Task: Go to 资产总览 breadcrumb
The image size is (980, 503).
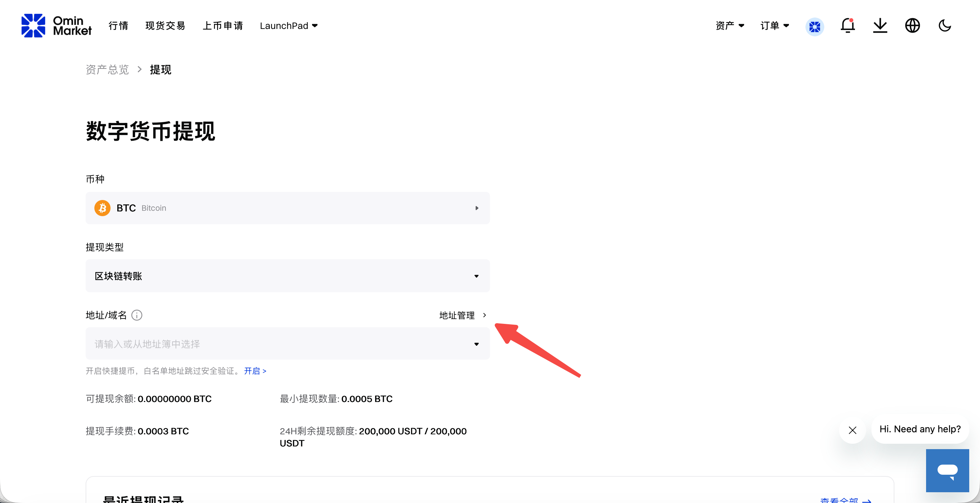Action: [x=107, y=70]
